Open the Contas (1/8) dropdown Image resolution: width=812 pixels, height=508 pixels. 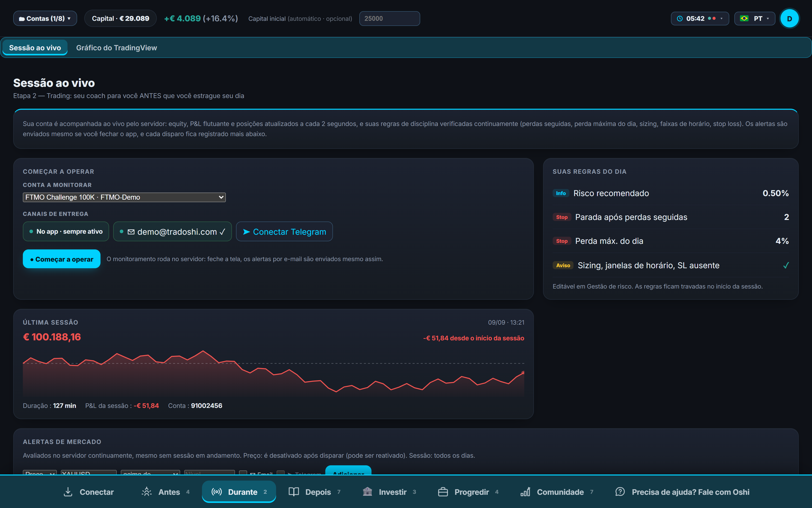pyautogui.click(x=45, y=19)
